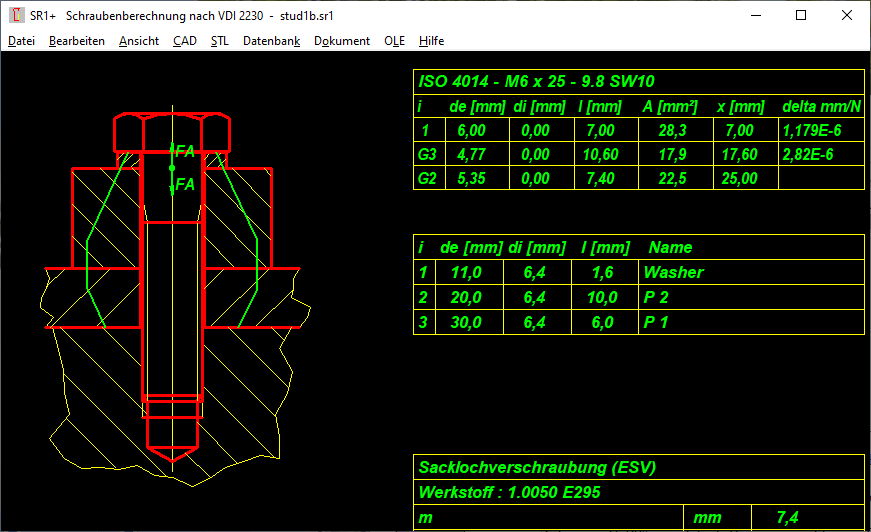Close the SR1+ window

pos(847,15)
